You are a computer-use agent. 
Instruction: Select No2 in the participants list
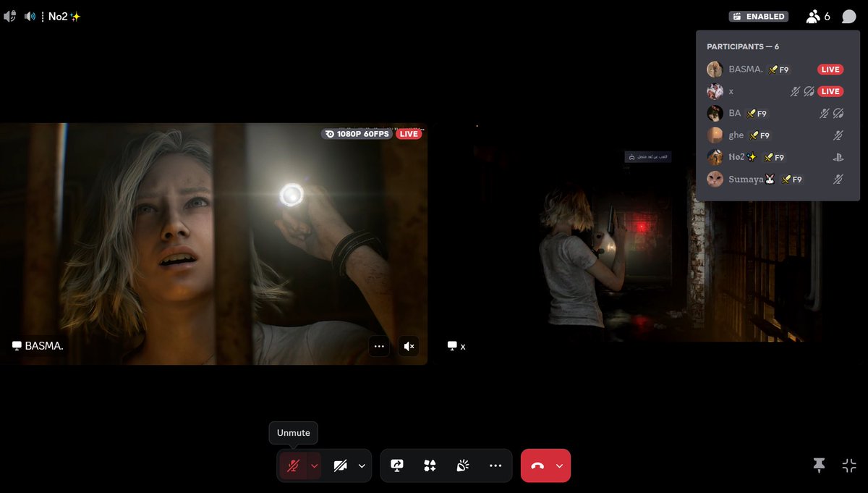(x=778, y=156)
